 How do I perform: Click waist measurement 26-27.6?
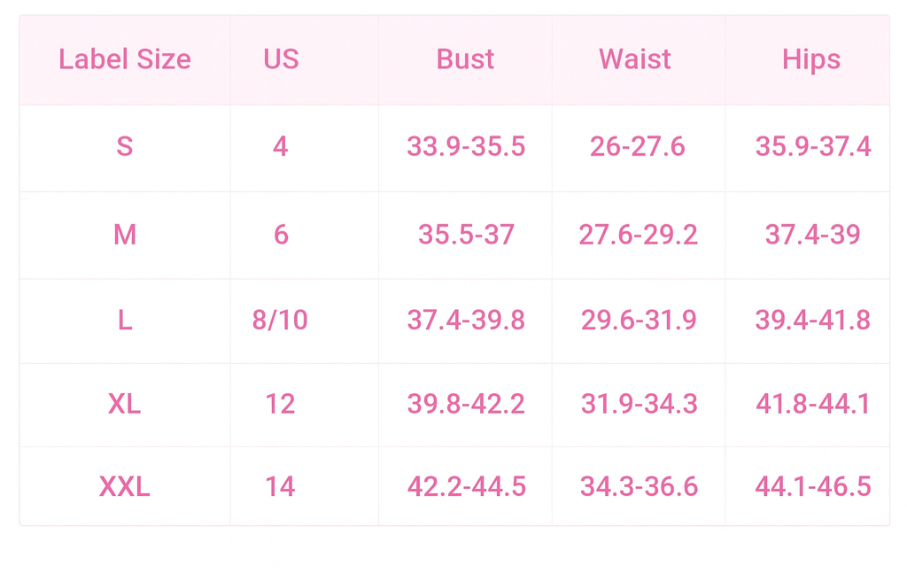(638, 146)
